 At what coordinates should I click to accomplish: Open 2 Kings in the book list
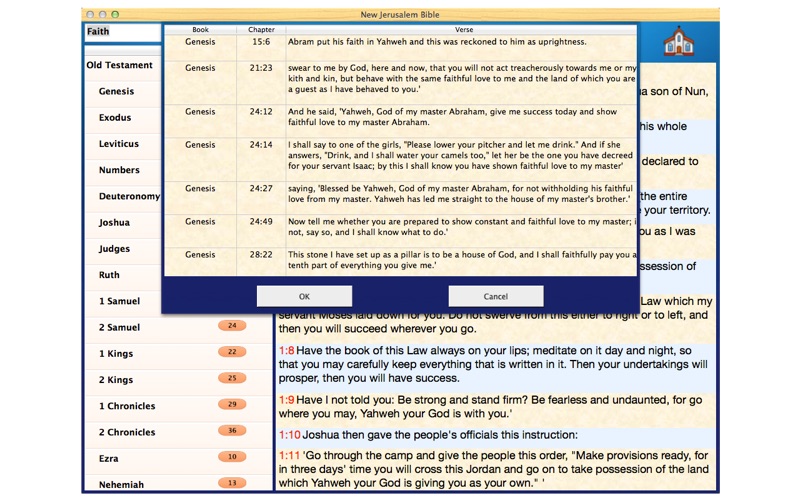(116, 380)
